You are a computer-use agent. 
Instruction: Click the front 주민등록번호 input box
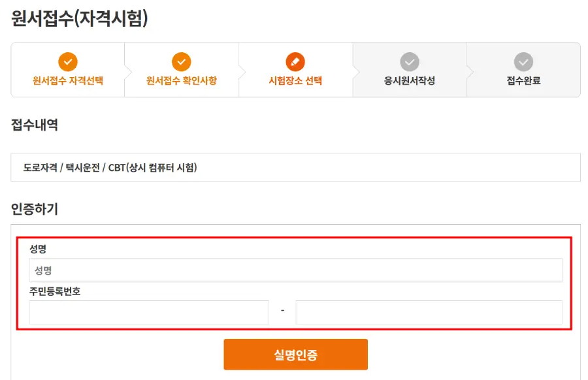click(x=148, y=312)
